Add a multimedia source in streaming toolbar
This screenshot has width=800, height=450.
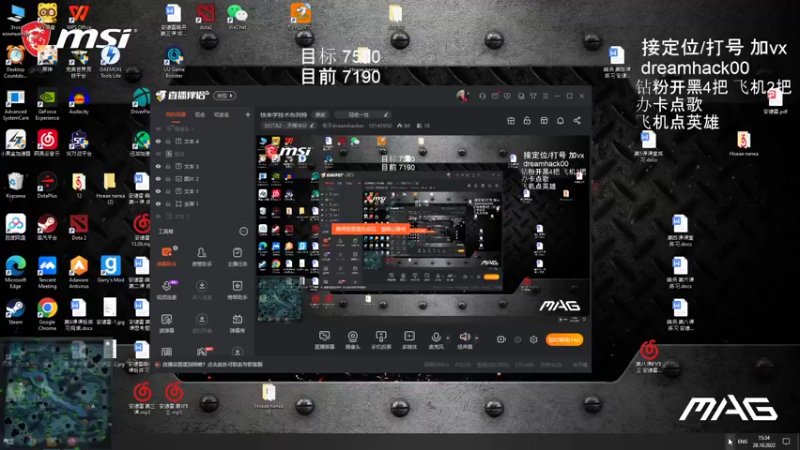(x=409, y=339)
